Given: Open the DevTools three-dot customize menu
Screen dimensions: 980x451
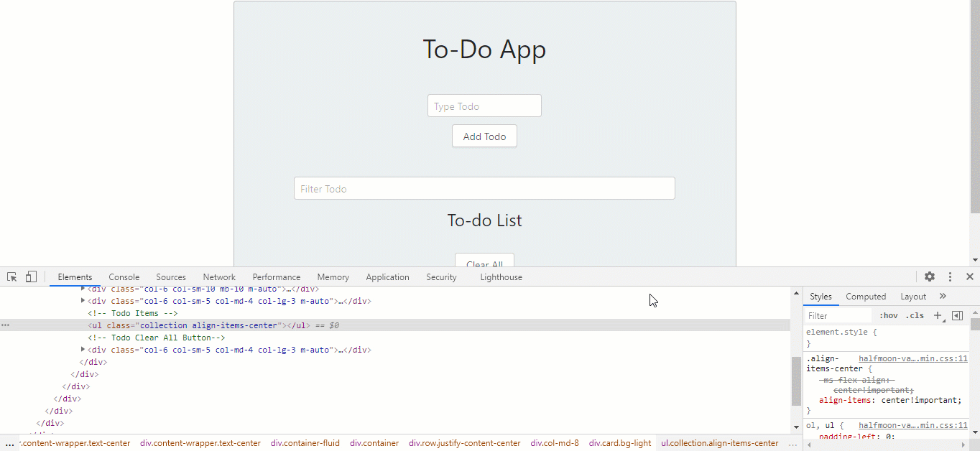Looking at the screenshot, I should pos(950,277).
